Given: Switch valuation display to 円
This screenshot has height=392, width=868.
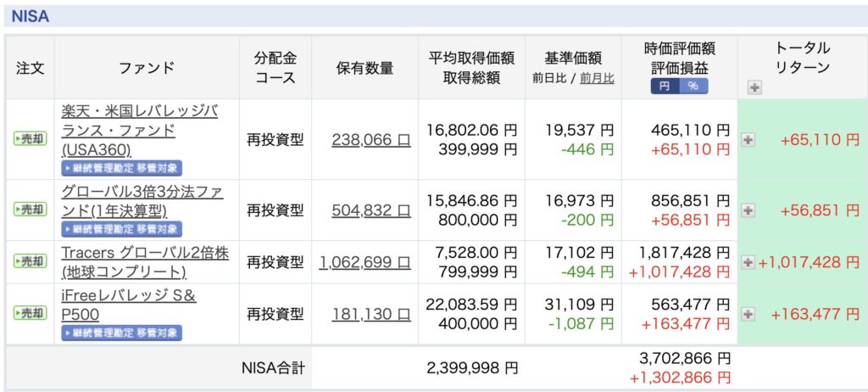Looking at the screenshot, I should coord(665,86).
